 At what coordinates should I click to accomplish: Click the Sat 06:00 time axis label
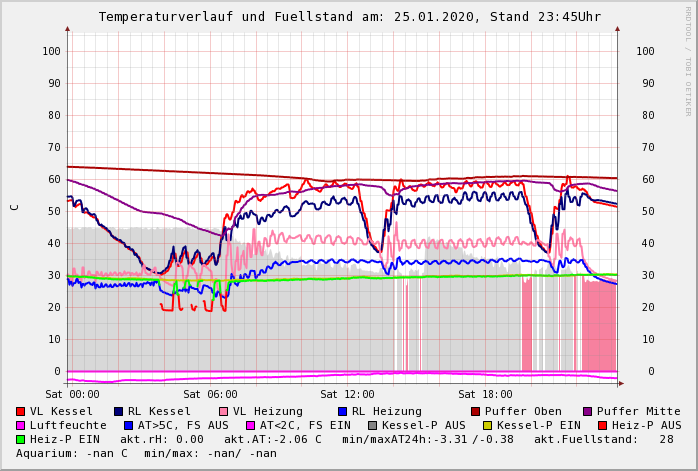[x=210, y=394]
